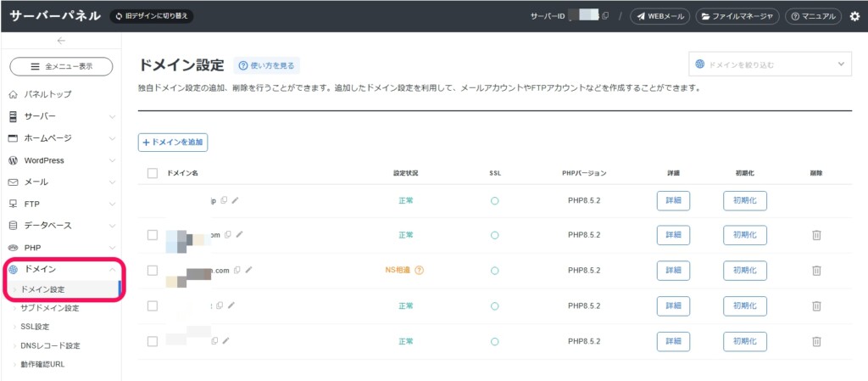The image size is (868, 381).
Task: Click the サーバーパネル logo title
Action: coord(54,16)
